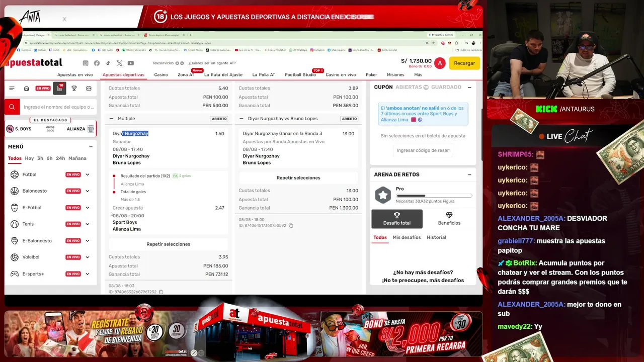644x362 pixels.
Task: Copy bet ID 874064517360750592
Action: [x=291, y=226]
